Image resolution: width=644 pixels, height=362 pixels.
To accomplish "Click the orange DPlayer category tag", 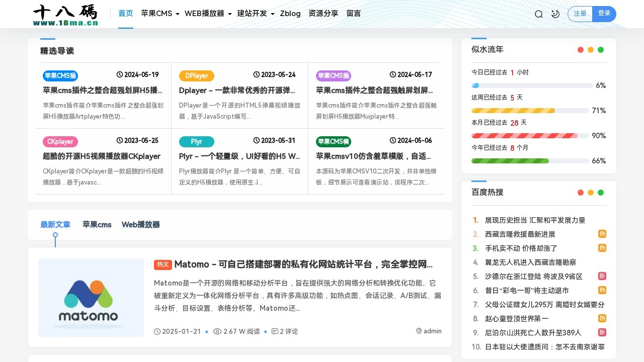I will (197, 76).
